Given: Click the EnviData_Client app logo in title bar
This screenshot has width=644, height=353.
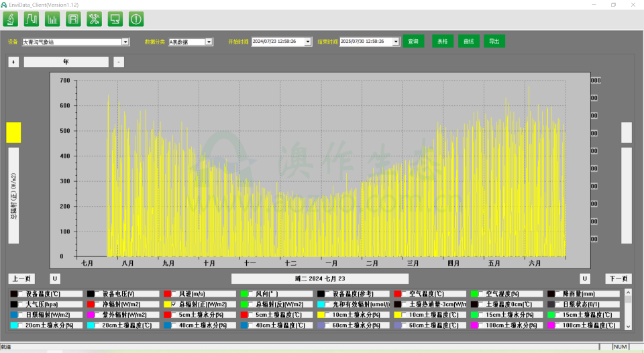Looking at the screenshot, I should (4, 5).
